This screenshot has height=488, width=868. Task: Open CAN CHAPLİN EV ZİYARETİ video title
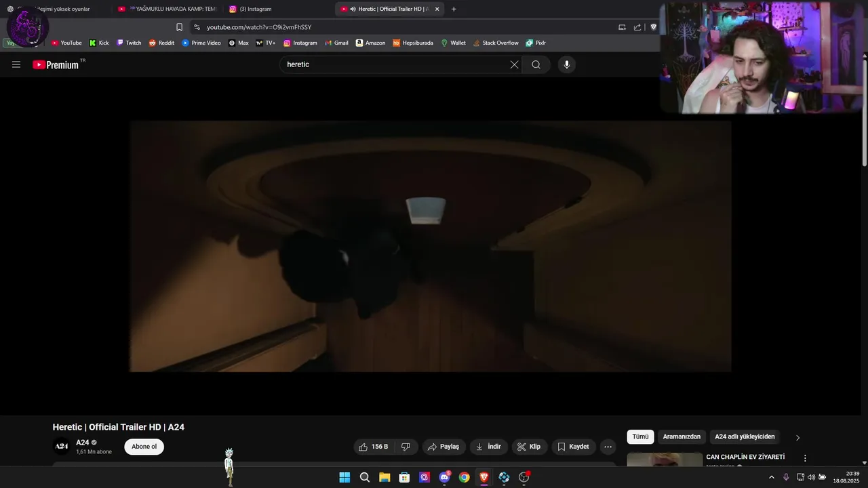coord(745,457)
